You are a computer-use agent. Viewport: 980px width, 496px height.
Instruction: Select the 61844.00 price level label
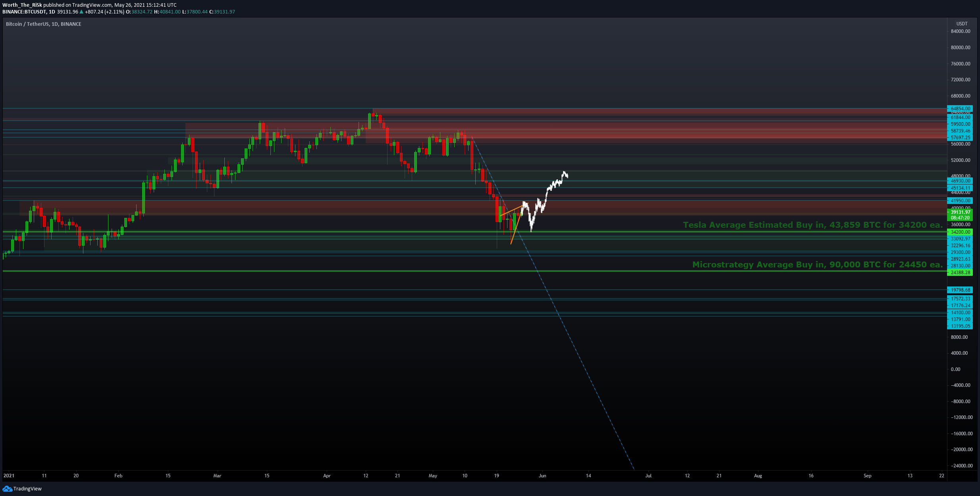pyautogui.click(x=960, y=117)
